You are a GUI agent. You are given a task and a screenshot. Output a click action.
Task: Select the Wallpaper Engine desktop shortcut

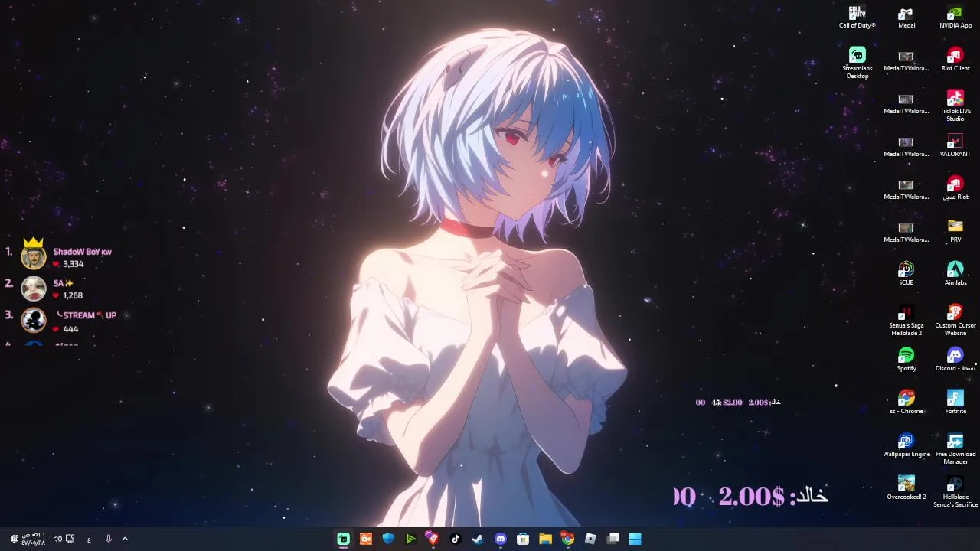point(906,446)
